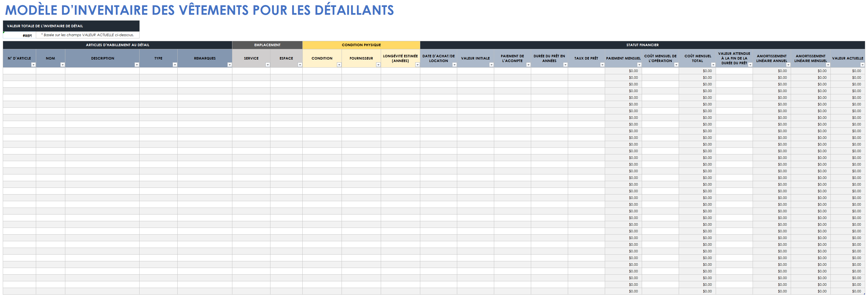Viewport: 868px width, 298px height.
Task: Open the N° D'ARTICLE filter dropdown
Action: tap(33, 65)
